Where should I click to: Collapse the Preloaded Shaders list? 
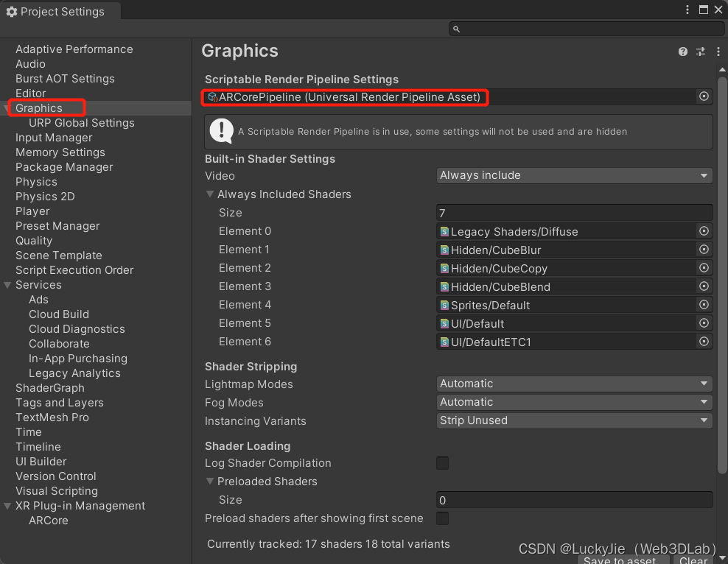pos(210,481)
